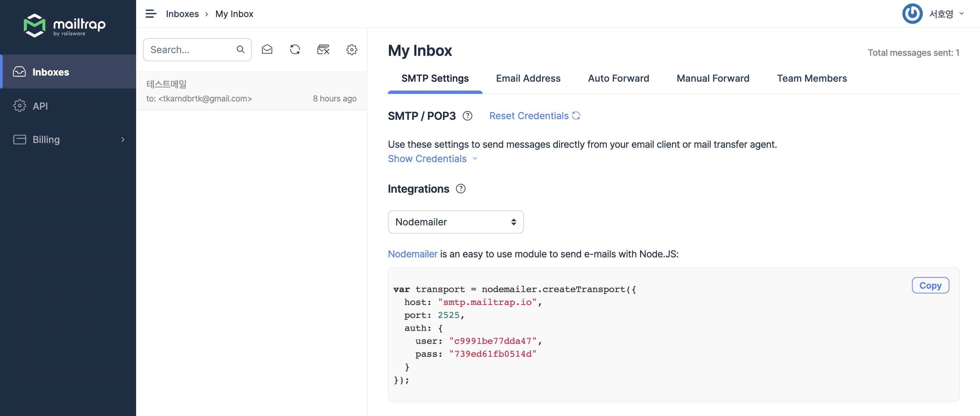Screen dimensions: 980x416
Task: Click the Integrations help question icon
Action: [460, 189]
